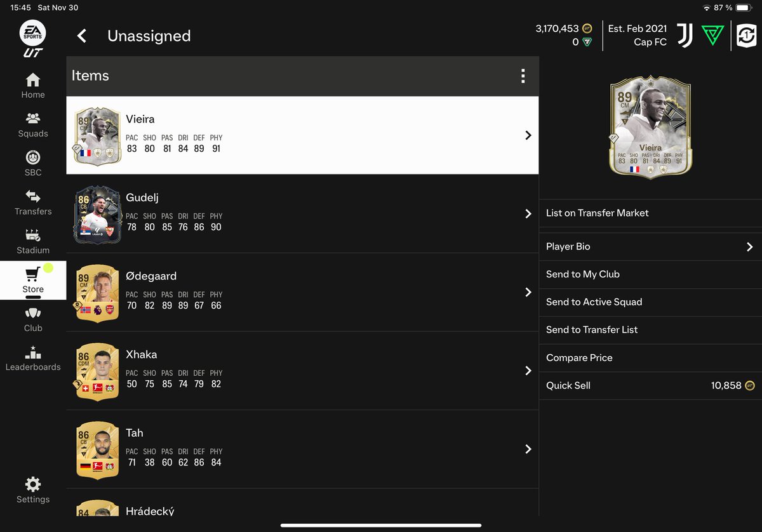Viewport: 762px width, 532px height.
Task: Tap the battery status icon
Action: pos(744,8)
